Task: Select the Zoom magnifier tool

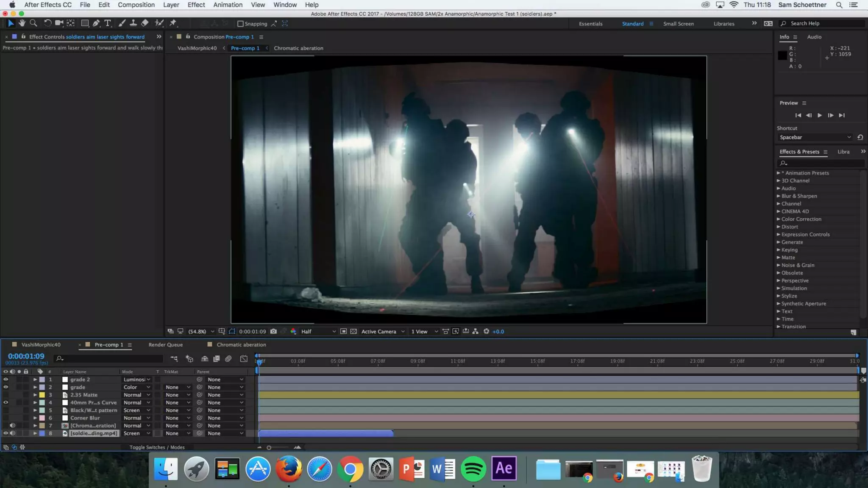Action: [33, 23]
